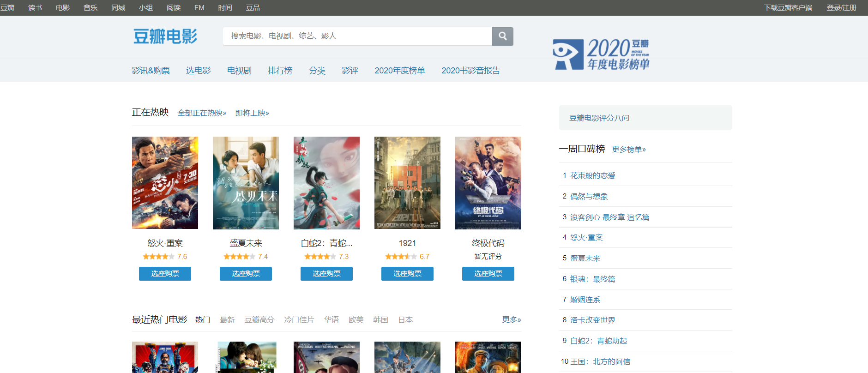Click the 豆瓣电影 logo
Image resolution: width=868 pixels, height=373 pixels.
click(165, 36)
